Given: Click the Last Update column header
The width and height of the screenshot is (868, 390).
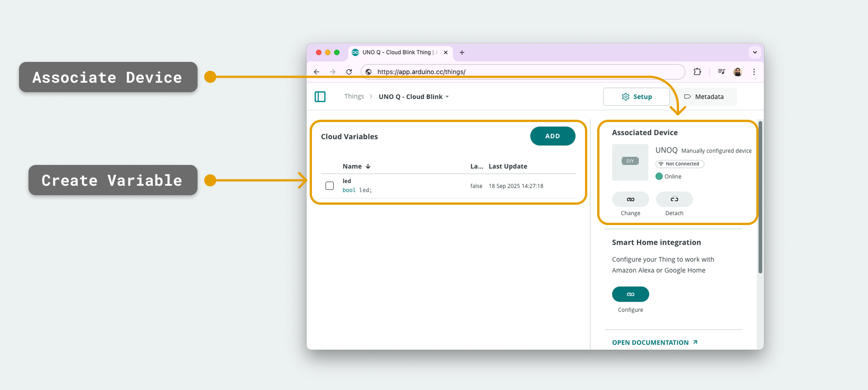Looking at the screenshot, I should 508,166.
